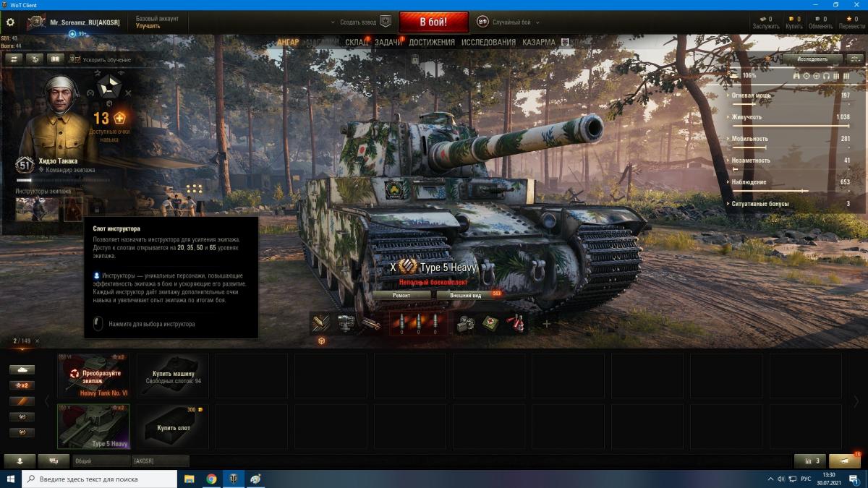Switch to the СКЛАД tab
The height and width of the screenshot is (488, 868).
(357, 42)
